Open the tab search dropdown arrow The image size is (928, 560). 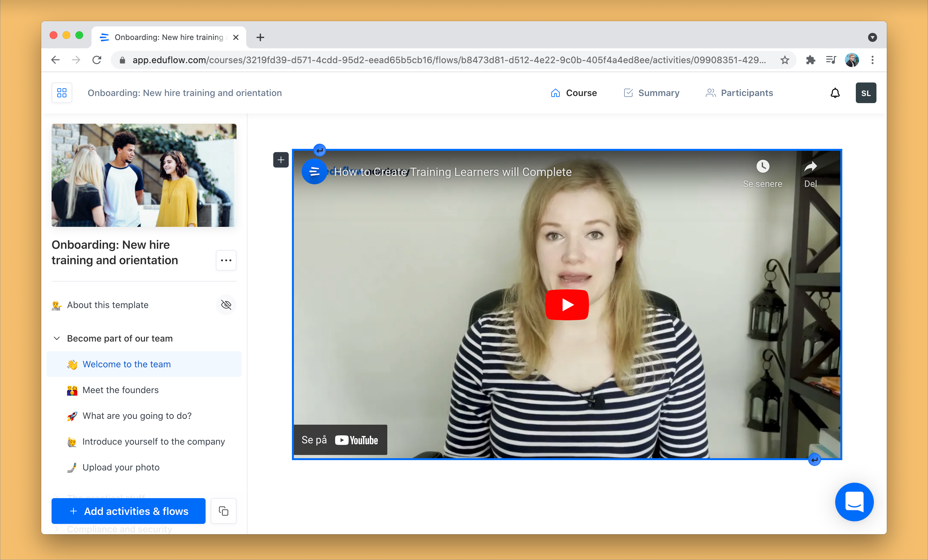[872, 37]
